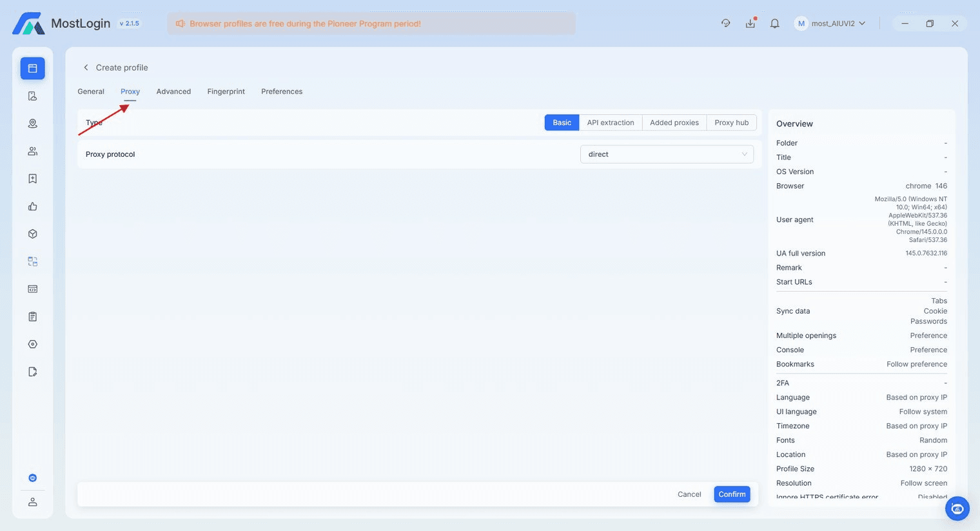980x531 pixels.
Task: Minimize the MostLogin window
Action: (x=905, y=23)
